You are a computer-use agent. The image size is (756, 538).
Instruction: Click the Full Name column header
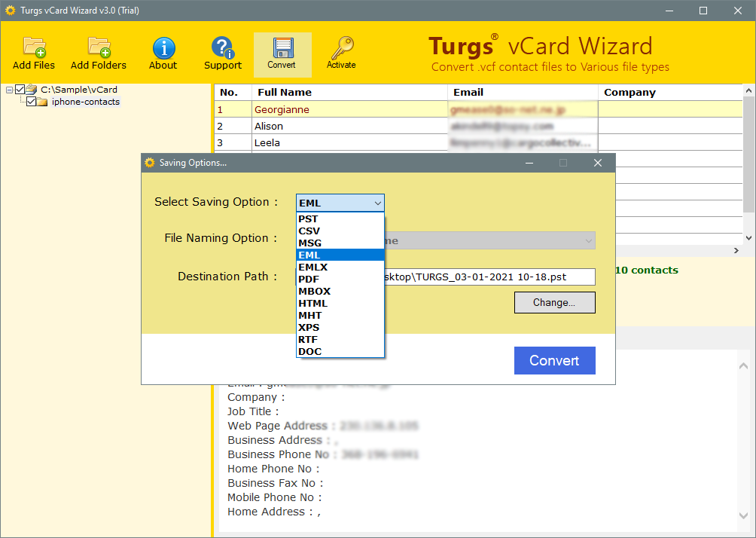[x=349, y=92]
